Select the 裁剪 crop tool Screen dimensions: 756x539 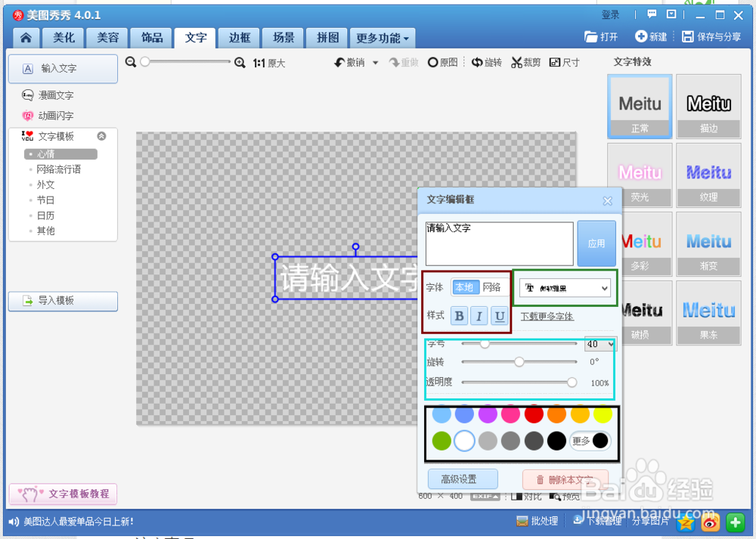tap(525, 62)
